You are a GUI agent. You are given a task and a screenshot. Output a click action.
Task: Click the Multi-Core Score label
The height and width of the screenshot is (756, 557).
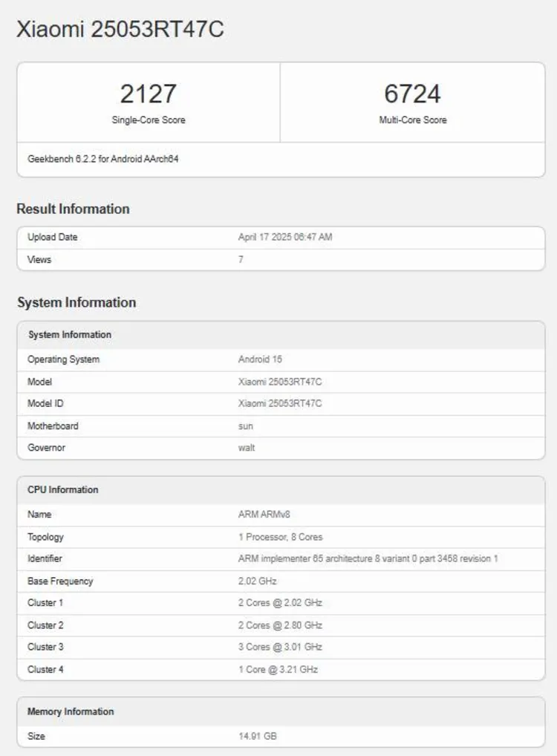click(x=413, y=120)
